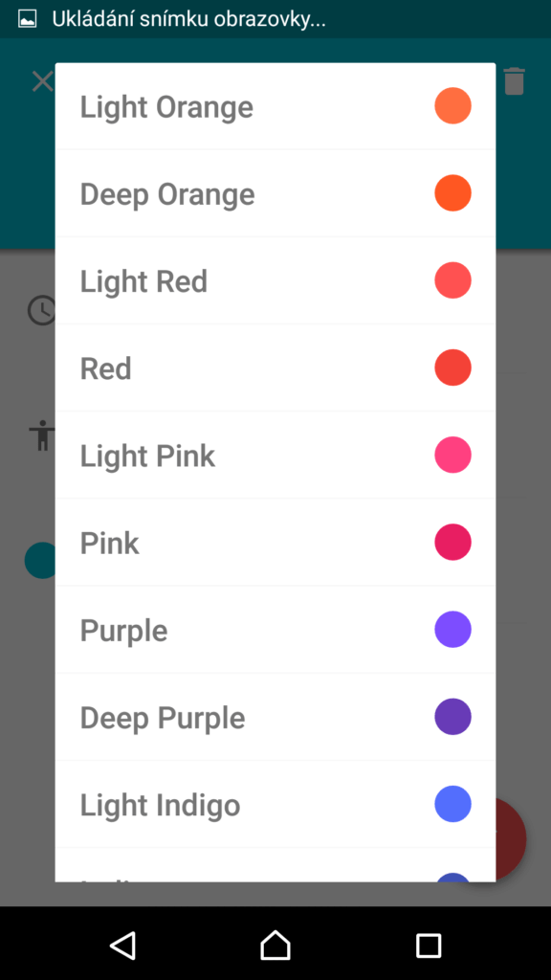Choose Light Pink list item
Screen dimensions: 551x980
click(x=275, y=455)
